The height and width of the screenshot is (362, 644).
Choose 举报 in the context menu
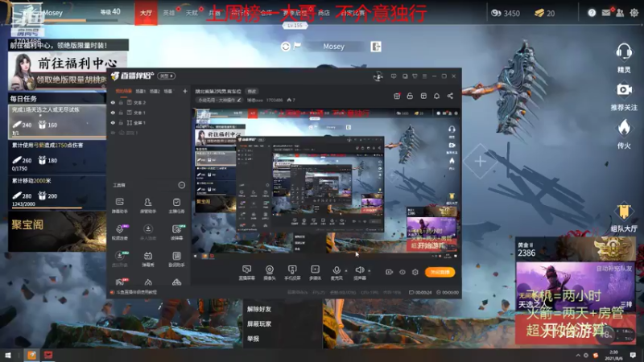253,339
